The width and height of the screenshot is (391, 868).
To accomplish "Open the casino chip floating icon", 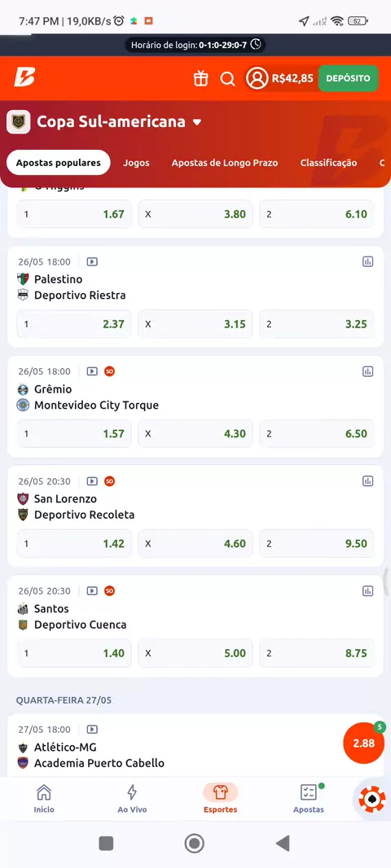I will pyautogui.click(x=372, y=799).
